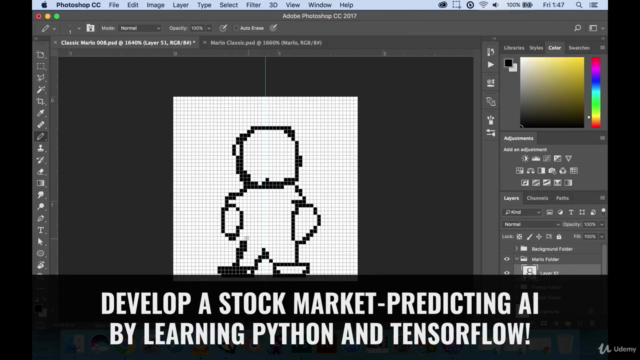Add a Vibrance adjustment
Image resolution: width=640 pixels, height=360 pixels.
tap(568, 158)
